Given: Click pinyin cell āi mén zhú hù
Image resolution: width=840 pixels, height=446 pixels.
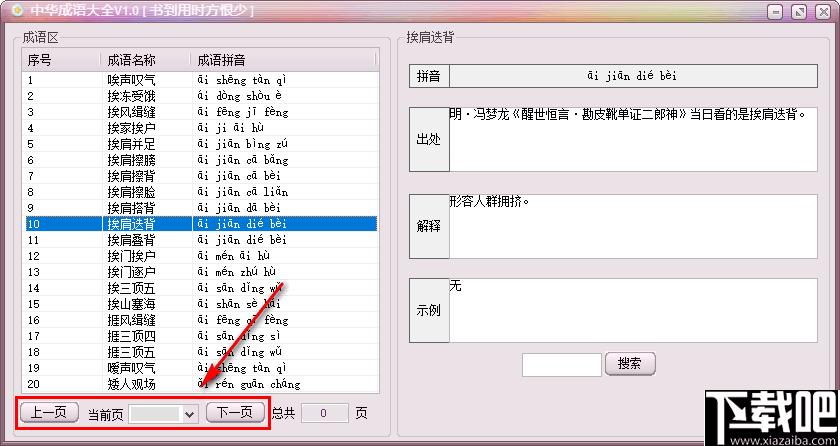Looking at the screenshot, I should point(237,272).
